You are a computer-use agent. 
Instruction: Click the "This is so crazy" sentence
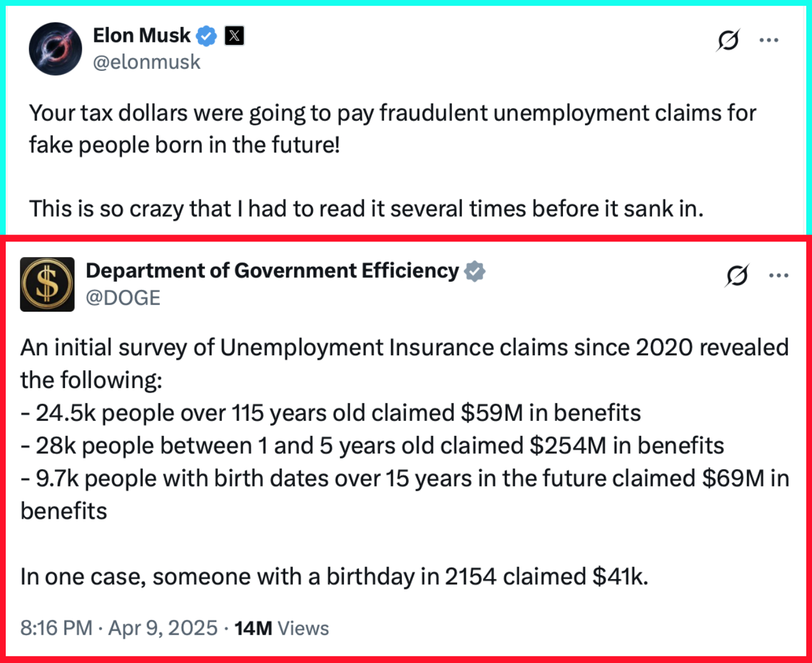[366, 209]
